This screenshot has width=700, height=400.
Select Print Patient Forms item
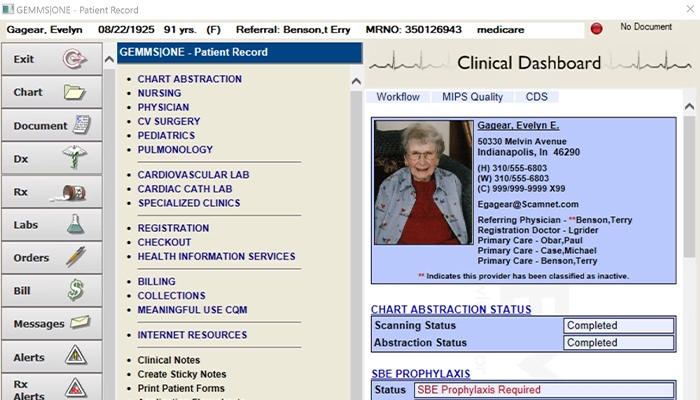(x=181, y=388)
